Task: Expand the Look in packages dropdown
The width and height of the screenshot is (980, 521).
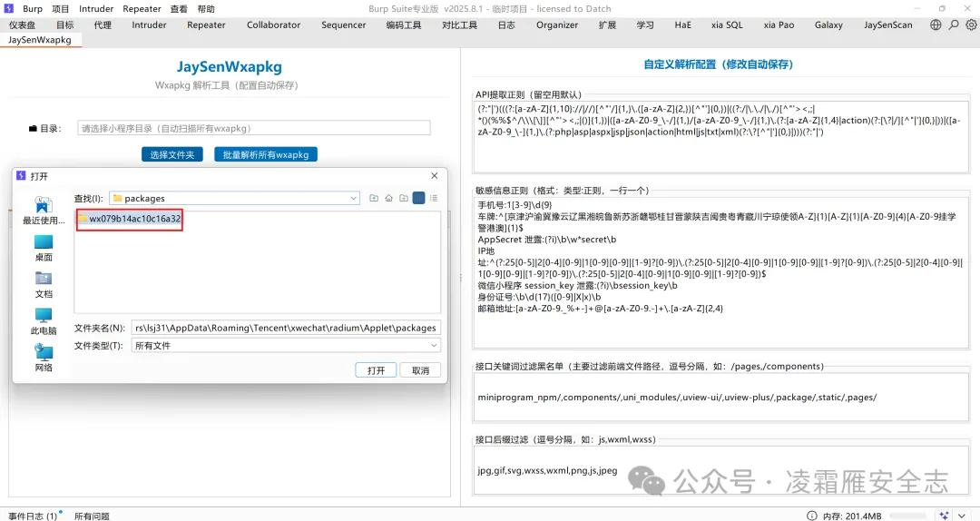Action: coord(353,198)
